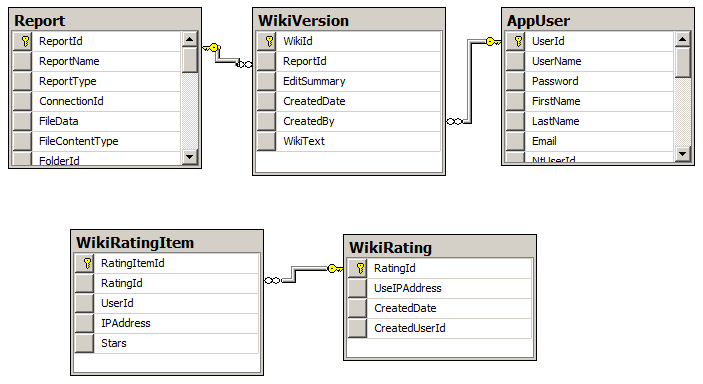This screenshot has width=703, height=384.
Task: Select the WikiVersion table title bar
Action: (349, 21)
